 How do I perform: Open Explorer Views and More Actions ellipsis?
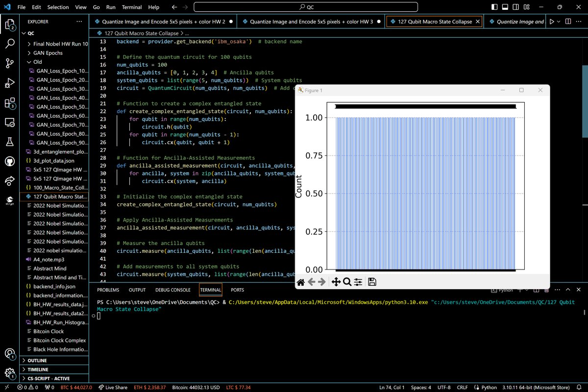pyautogui.click(x=79, y=22)
